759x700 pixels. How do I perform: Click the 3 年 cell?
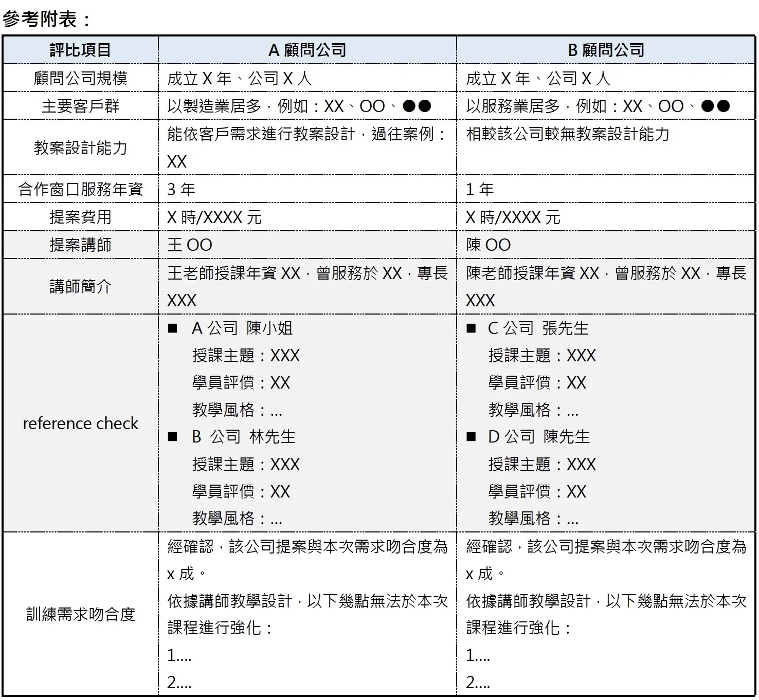(x=308, y=189)
